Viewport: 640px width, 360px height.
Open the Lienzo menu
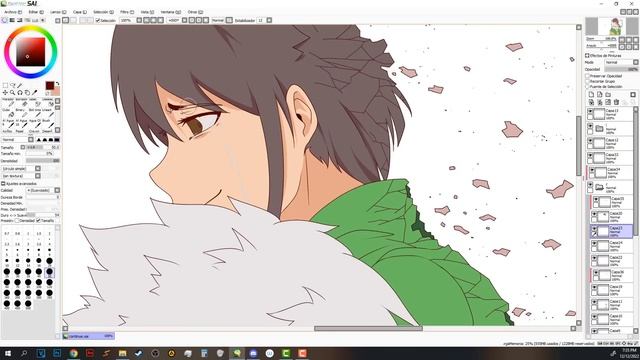coord(58,12)
